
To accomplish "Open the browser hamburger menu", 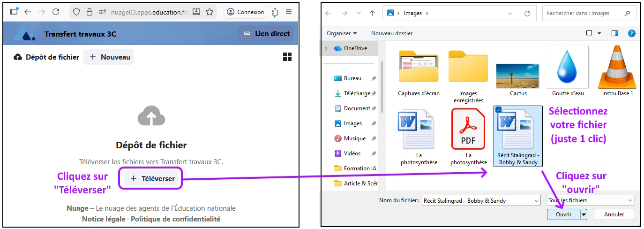I will [x=289, y=12].
